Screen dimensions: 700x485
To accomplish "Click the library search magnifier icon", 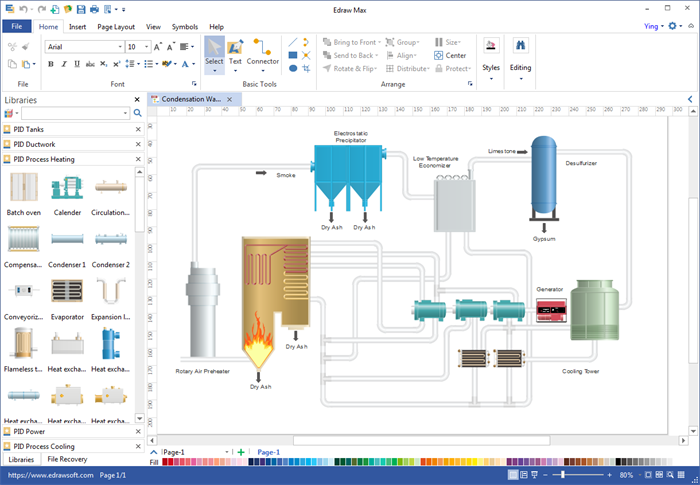I will (138, 113).
